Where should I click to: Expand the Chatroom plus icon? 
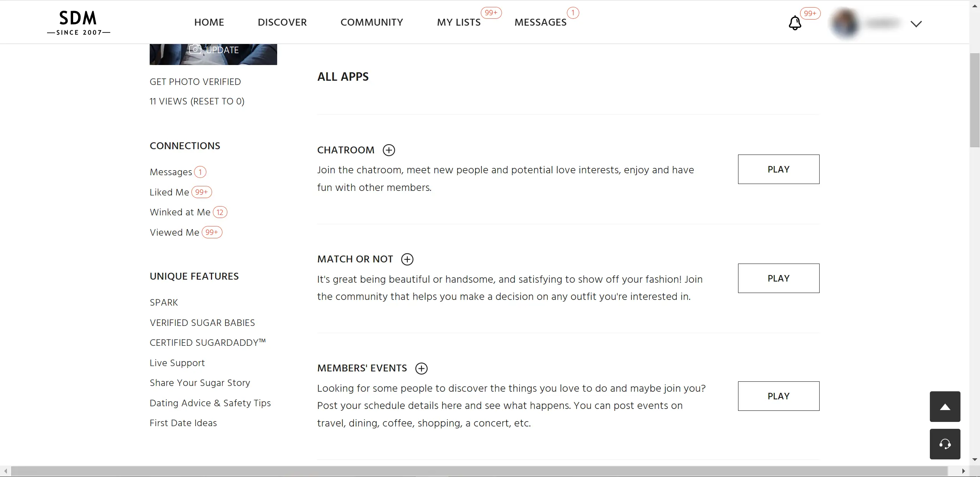[389, 150]
